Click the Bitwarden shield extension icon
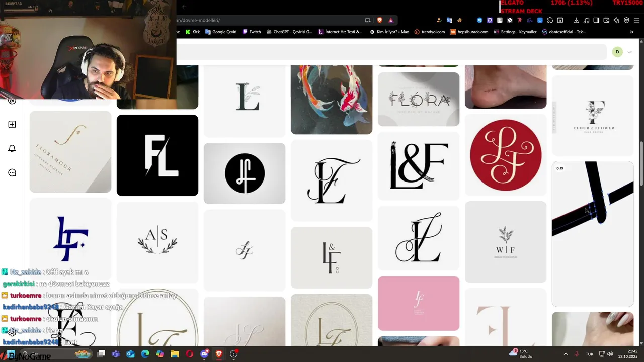The height and width of the screenshot is (362, 644). tap(490, 20)
